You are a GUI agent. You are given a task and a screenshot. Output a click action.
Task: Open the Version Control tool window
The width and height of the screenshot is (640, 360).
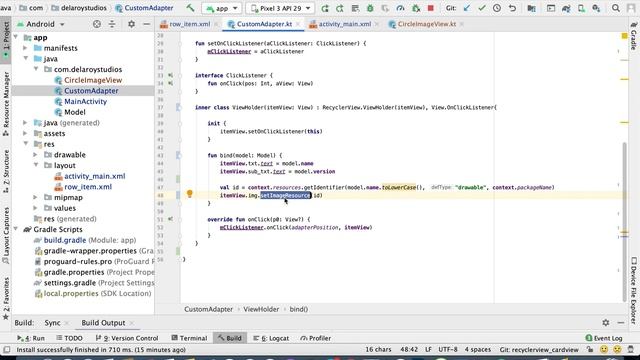127,338
